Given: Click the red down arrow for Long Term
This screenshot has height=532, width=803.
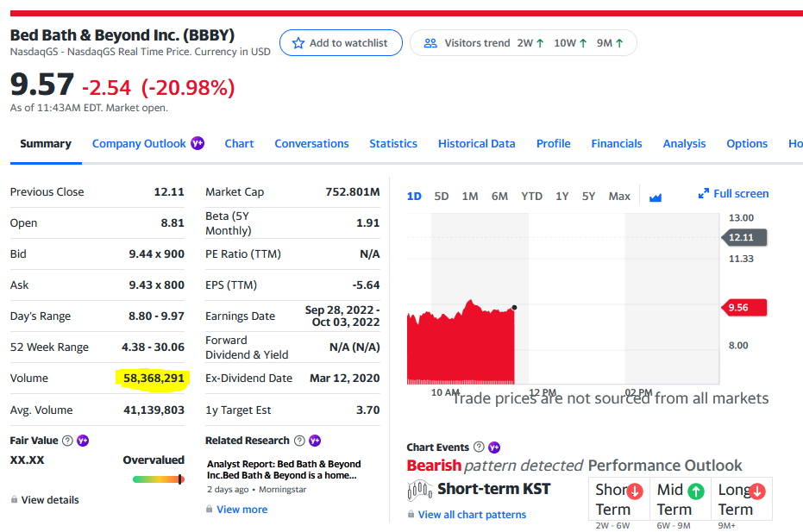Looking at the screenshot, I should (x=757, y=491).
